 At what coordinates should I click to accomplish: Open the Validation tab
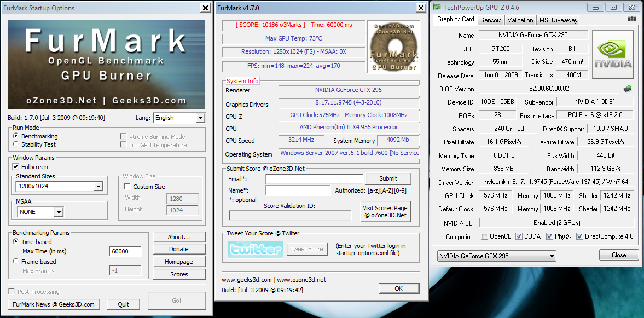tap(520, 20)
